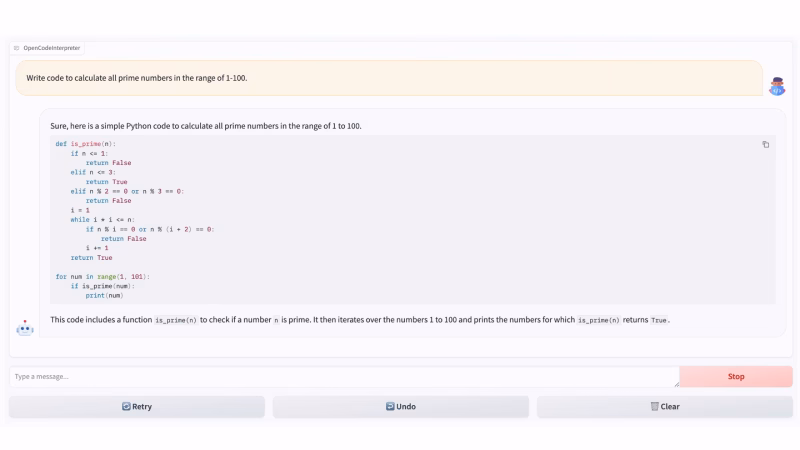The height and width of the screenshot is (450, 800).
Task: Stop the response generation
Action: (x=736, y=377)
